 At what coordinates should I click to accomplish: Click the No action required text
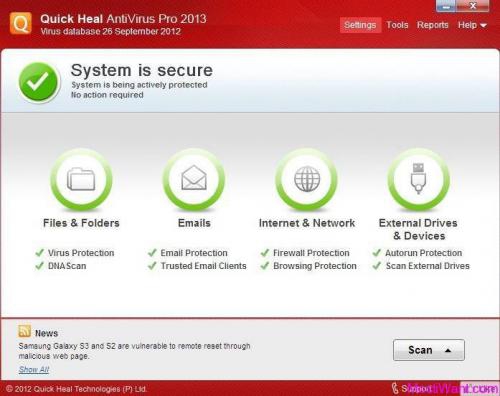tap(107, 95)
